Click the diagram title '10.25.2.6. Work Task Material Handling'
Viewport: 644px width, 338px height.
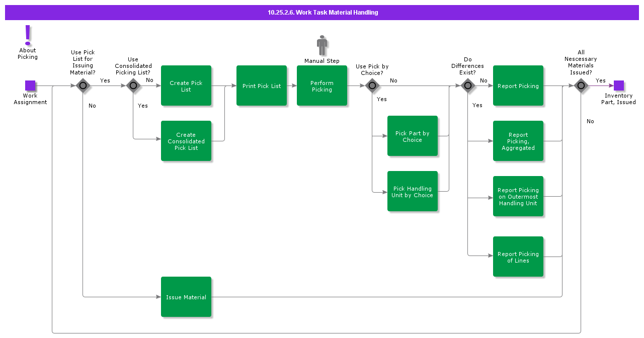(323, 13)
